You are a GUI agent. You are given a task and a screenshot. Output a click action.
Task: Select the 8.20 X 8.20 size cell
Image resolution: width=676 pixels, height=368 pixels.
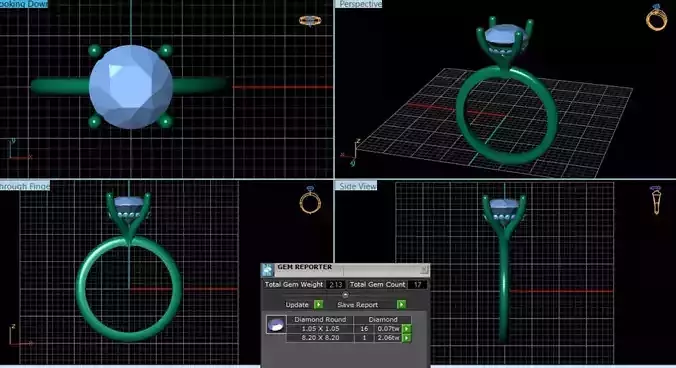320,338
